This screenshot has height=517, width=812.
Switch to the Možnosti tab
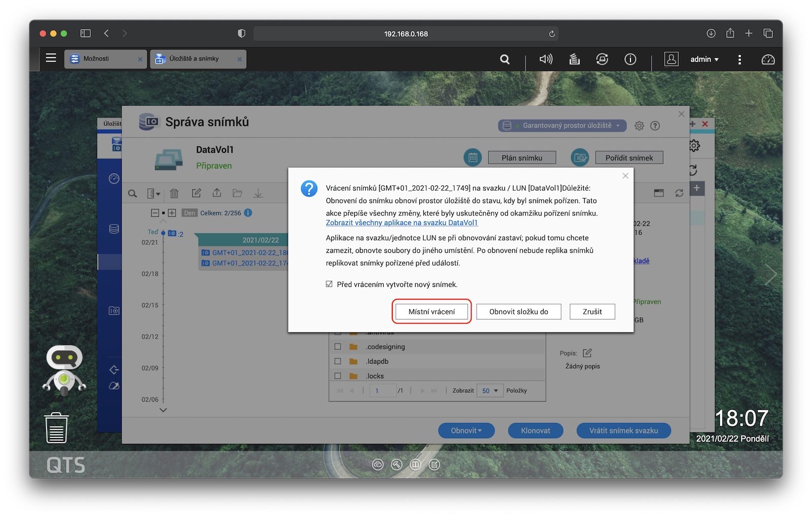click(106, 59)
